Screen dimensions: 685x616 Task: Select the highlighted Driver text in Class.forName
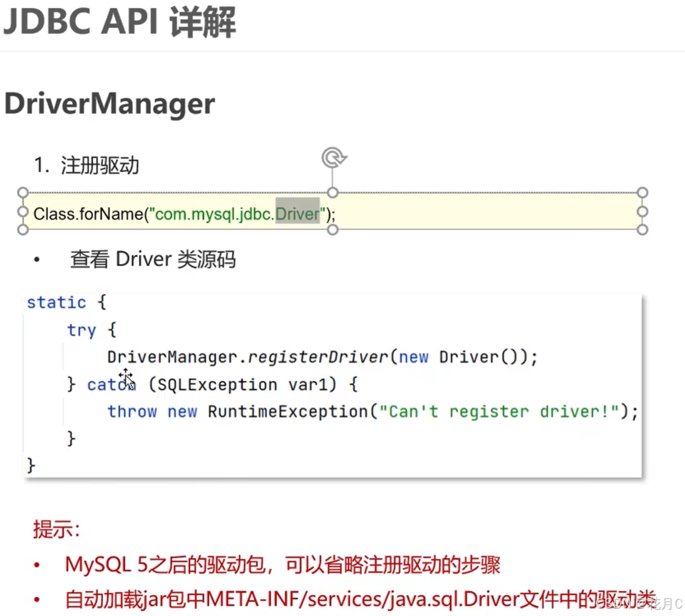point(298,214)
